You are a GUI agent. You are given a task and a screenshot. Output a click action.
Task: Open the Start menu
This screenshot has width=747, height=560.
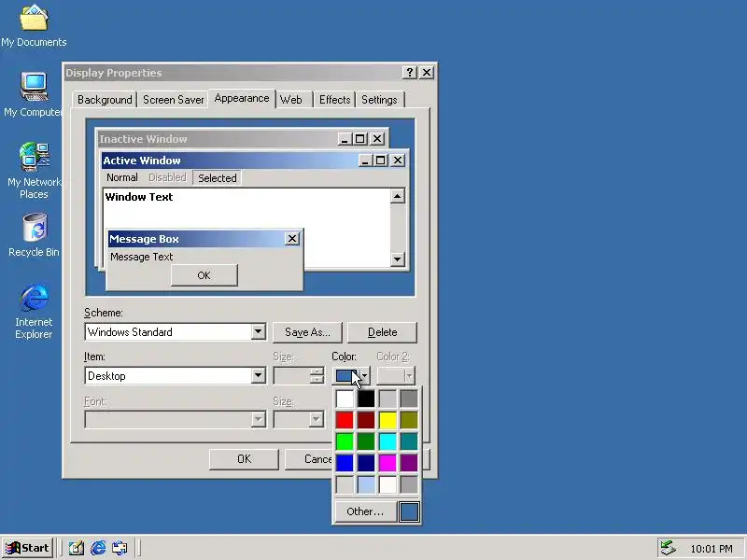pos(27,548)
